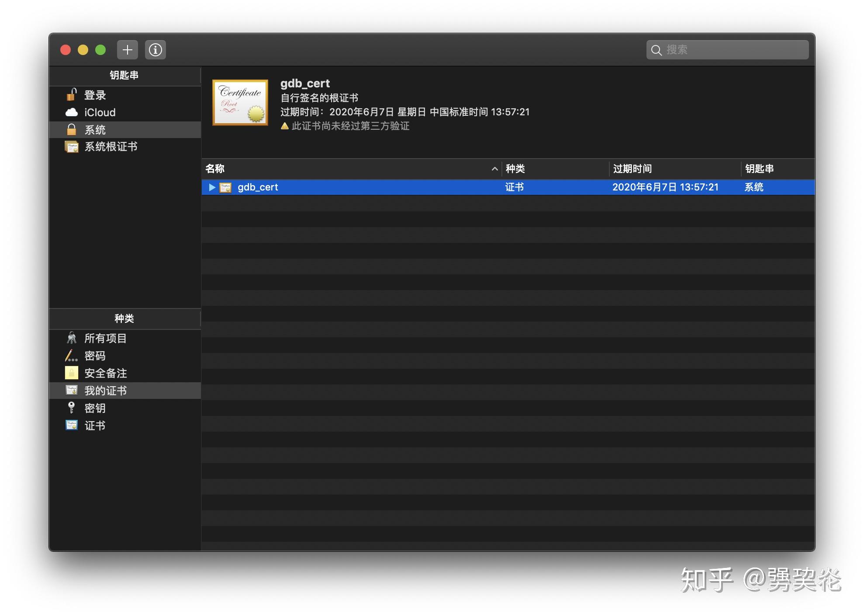Click the iCloud cloud icon in sidebar
This screenshot has height=616, width=864.
[72, 112]
